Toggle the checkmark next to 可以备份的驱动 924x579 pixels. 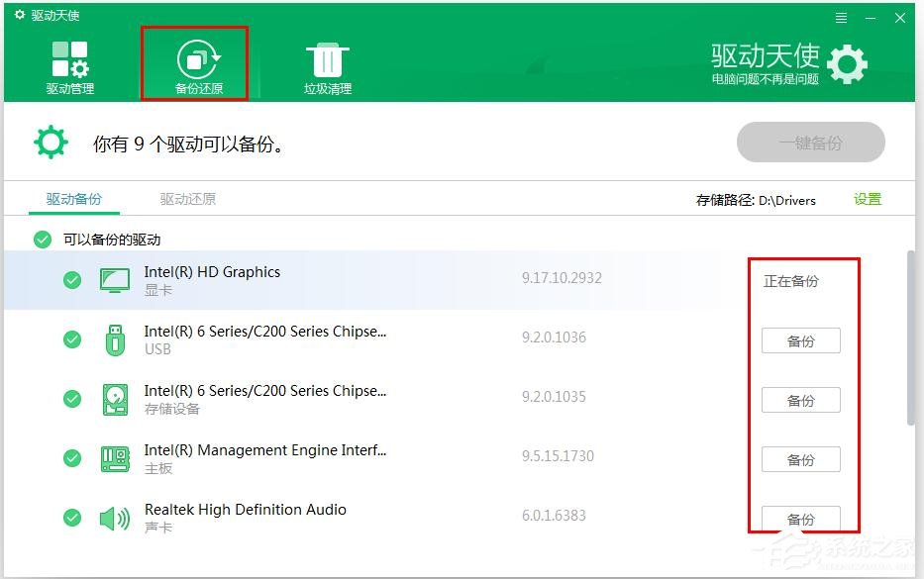click(x=43, y=239)
